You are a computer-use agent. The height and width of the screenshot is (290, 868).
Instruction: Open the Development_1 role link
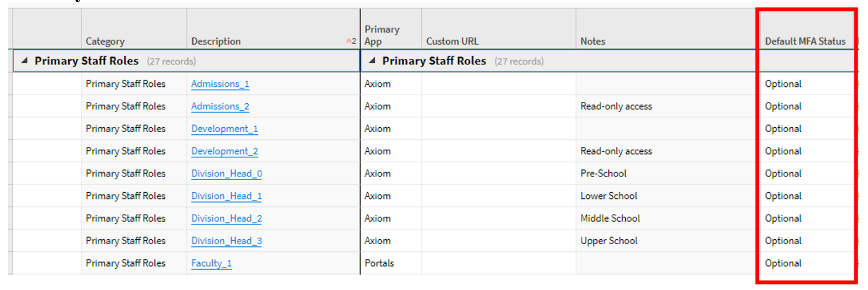(x=224, y=129)
